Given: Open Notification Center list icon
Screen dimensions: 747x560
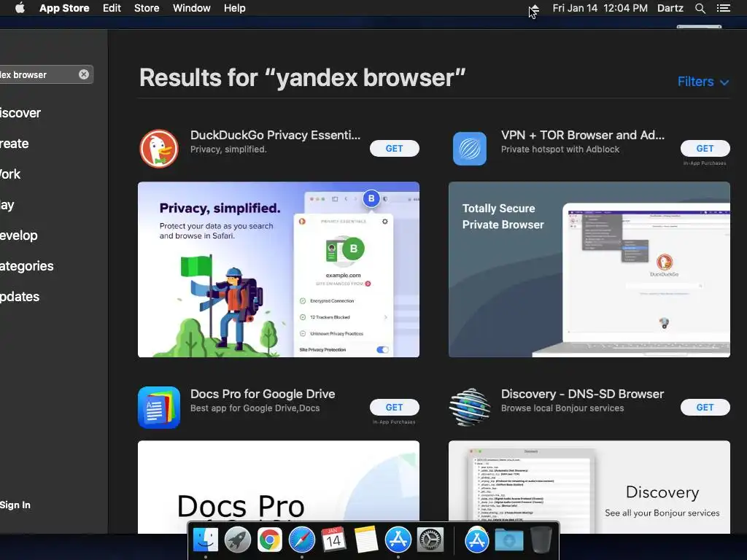Looking at the screenshot, I should 723,8.
